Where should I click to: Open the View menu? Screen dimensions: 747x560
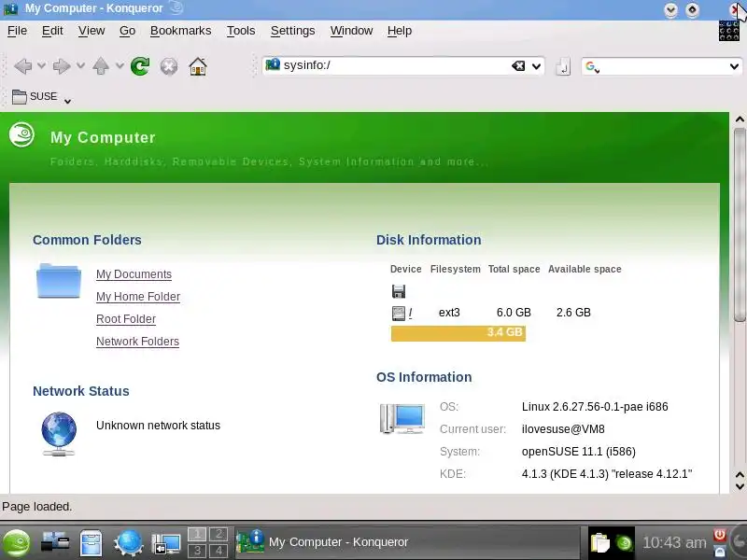[92, 31]
